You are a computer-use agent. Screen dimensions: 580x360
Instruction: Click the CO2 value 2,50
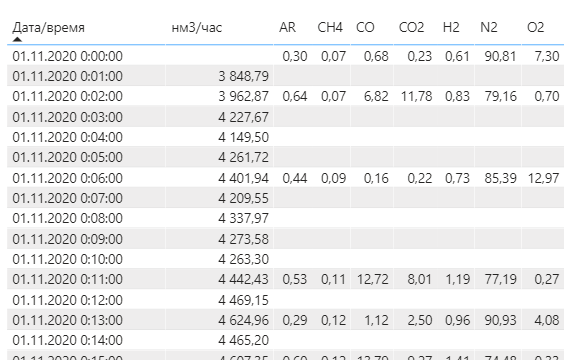(x=419, y=320)
